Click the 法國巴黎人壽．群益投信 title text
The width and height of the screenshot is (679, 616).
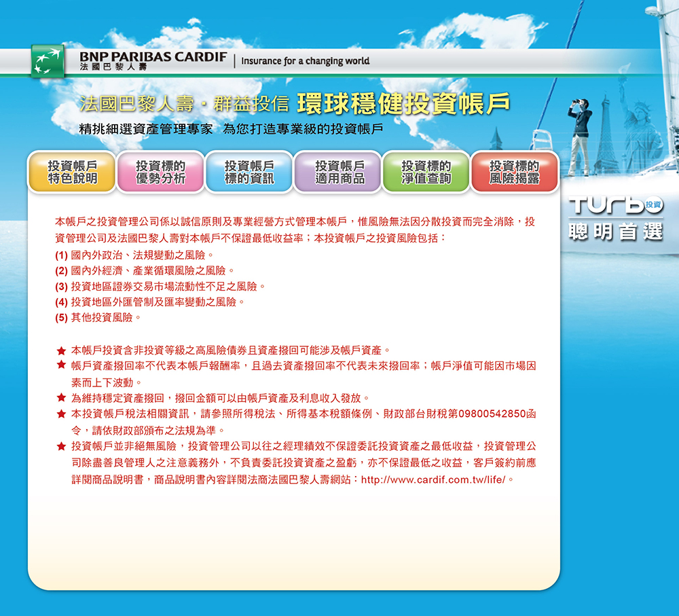pos(184,104)
